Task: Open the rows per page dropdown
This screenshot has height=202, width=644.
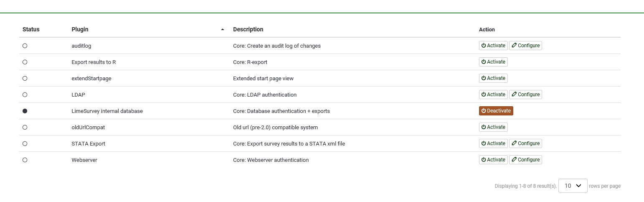Action: (x=573, y=186)
